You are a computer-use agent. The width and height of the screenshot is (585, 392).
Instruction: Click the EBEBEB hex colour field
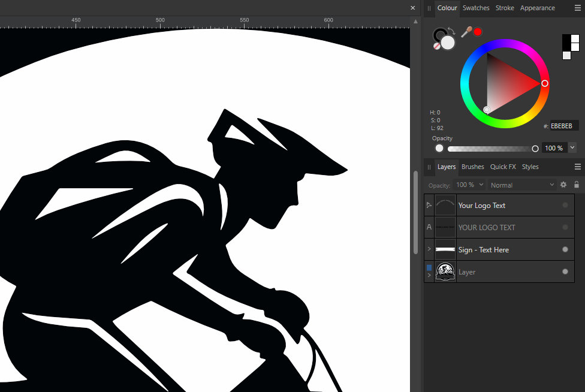562,126
